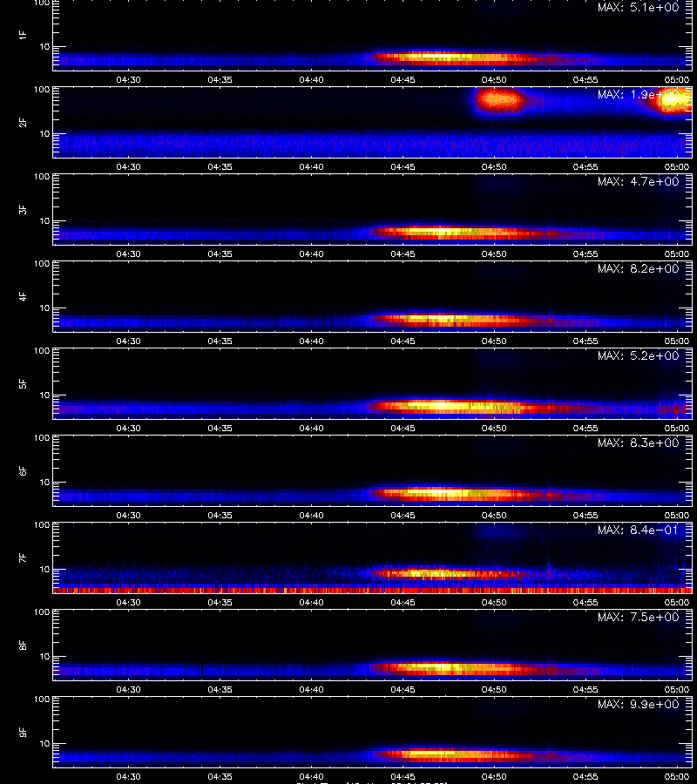The height and width of the screenshot is (784, 697).
Task: Click the 04:55 tick label beneath panel 6F
Action: tap(585, 515)
